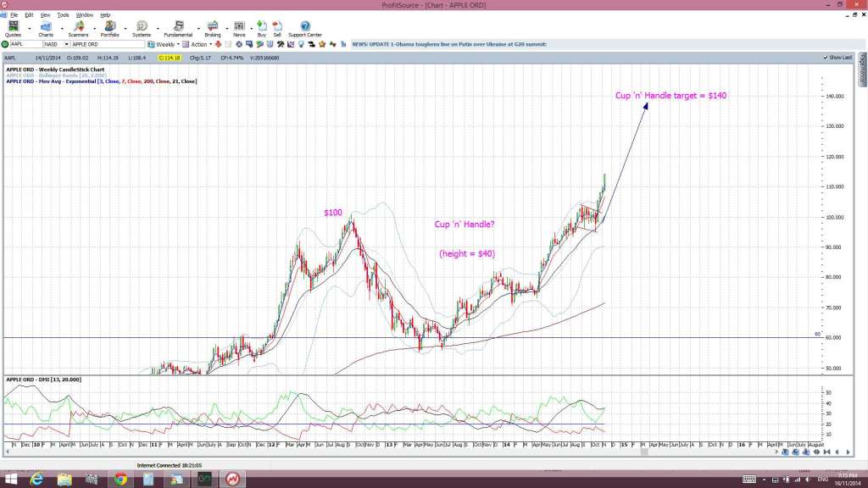Open Internet Explorer from the taskbar
Screen dimensions: 868x488
coord(36,480)
